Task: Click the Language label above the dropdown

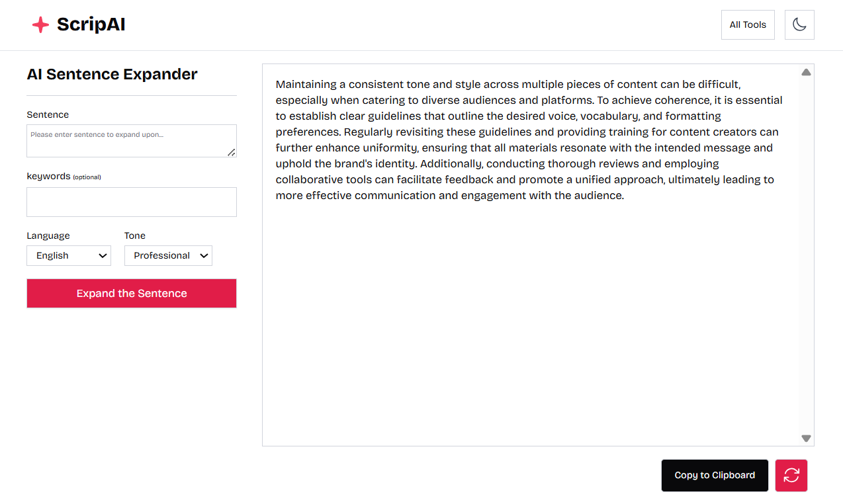Action: click(48, 235)
